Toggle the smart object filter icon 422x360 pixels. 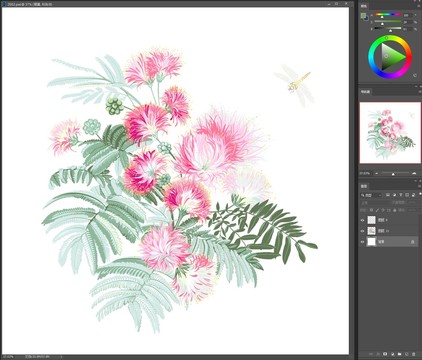coord(413,195)
